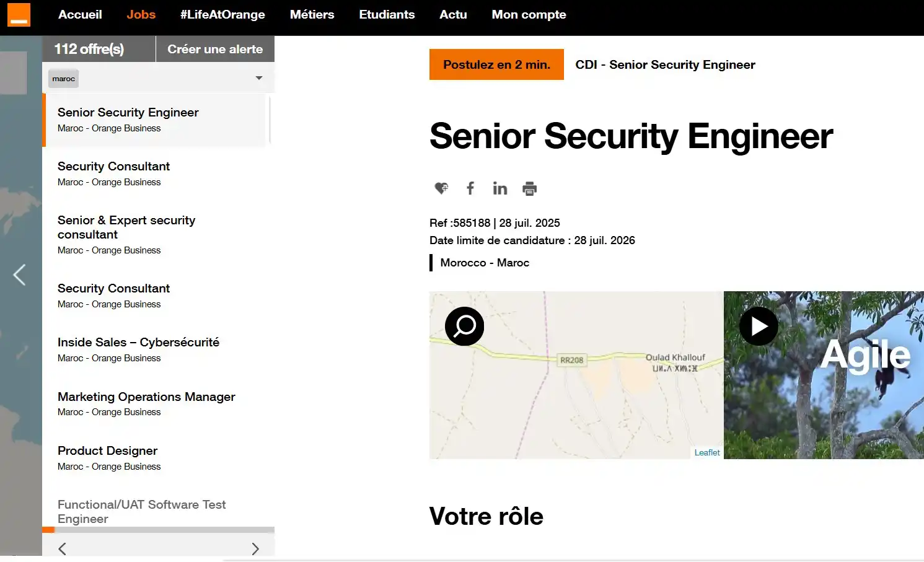The height and width of the screenshot is (562, 924).
Task: Print the job offer with the printer icon
Action: pyautogui.click(x=530, y=188)
